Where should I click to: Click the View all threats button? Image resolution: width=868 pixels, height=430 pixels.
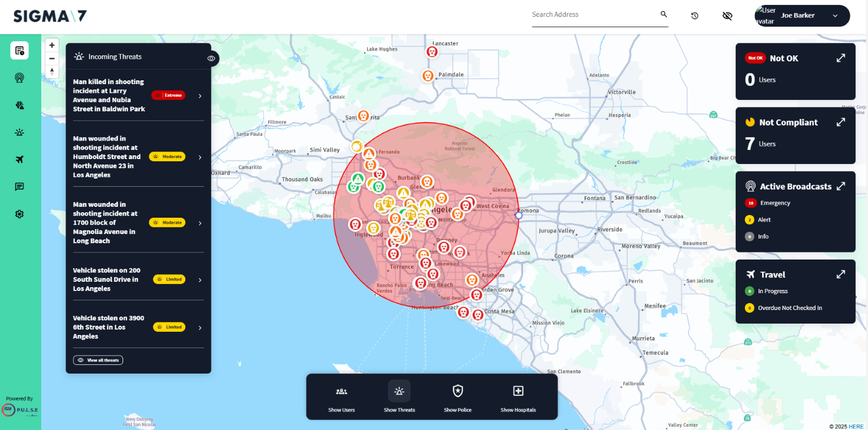tap(98, 360)
